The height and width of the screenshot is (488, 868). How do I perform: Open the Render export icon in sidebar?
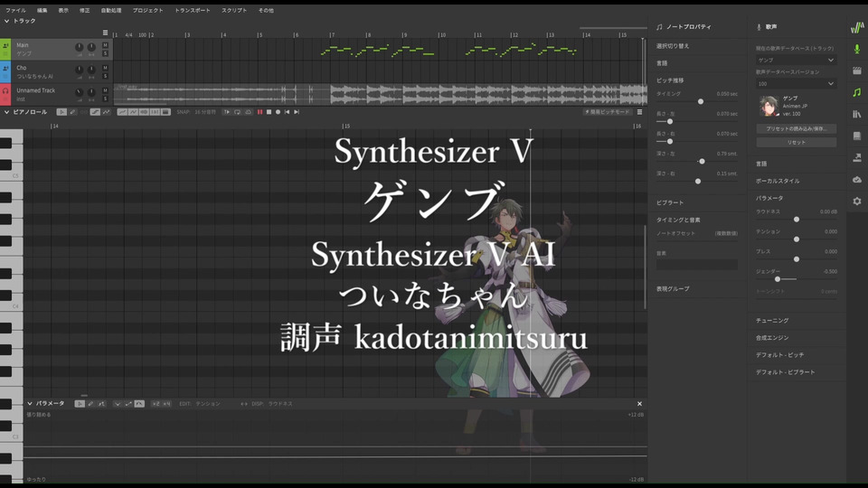pos(856,157)
